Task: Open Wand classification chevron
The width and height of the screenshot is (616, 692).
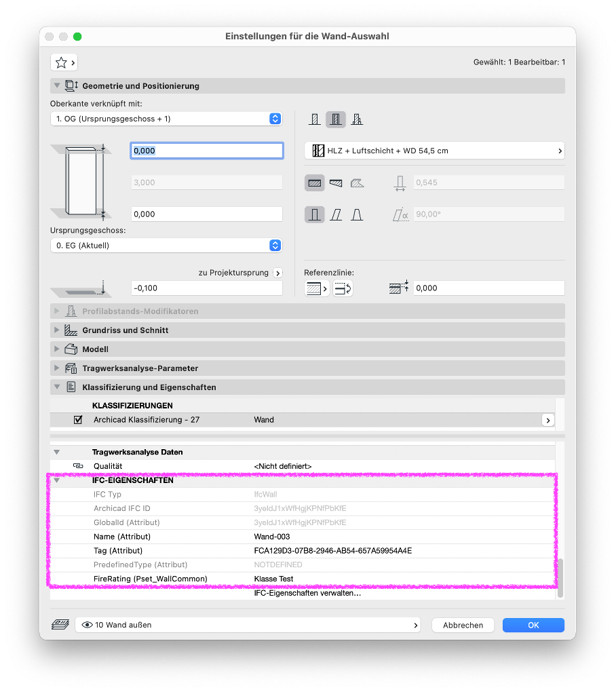Action: [547, 420]
